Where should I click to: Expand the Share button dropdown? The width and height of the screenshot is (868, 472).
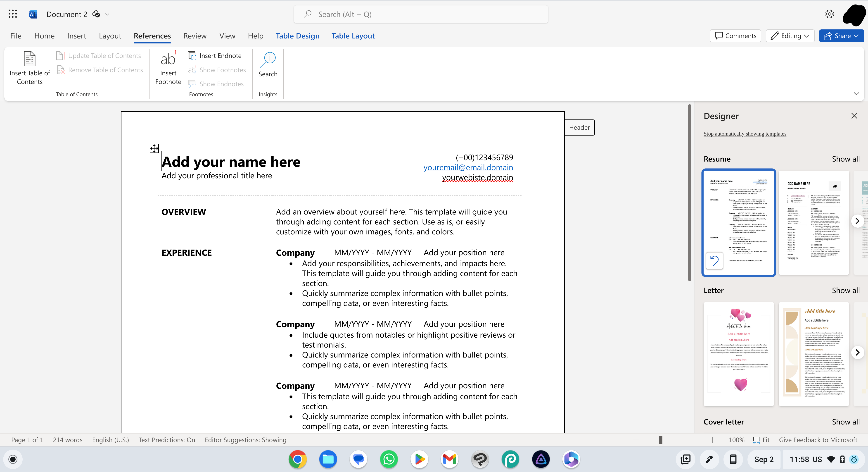[856, 36]
